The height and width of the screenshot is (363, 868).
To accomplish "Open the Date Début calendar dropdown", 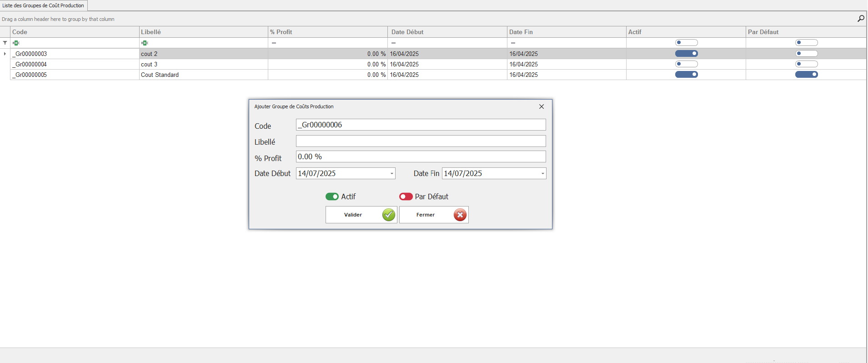I will tap(391, 174).
